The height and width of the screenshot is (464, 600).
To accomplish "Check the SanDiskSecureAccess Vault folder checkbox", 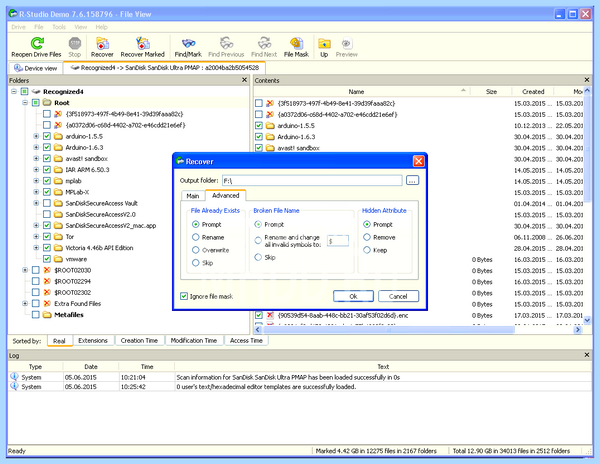I will point(47,203).
